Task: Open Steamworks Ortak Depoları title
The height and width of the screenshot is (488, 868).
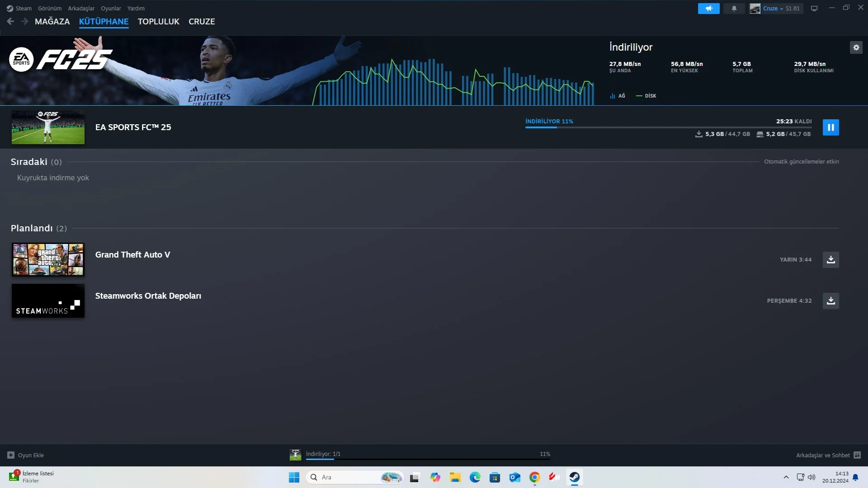Action: coord(148,296)
